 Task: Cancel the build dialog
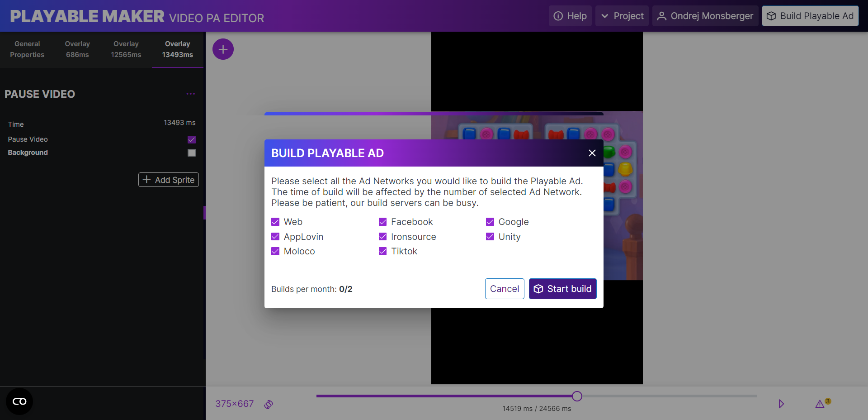[505, 289]
